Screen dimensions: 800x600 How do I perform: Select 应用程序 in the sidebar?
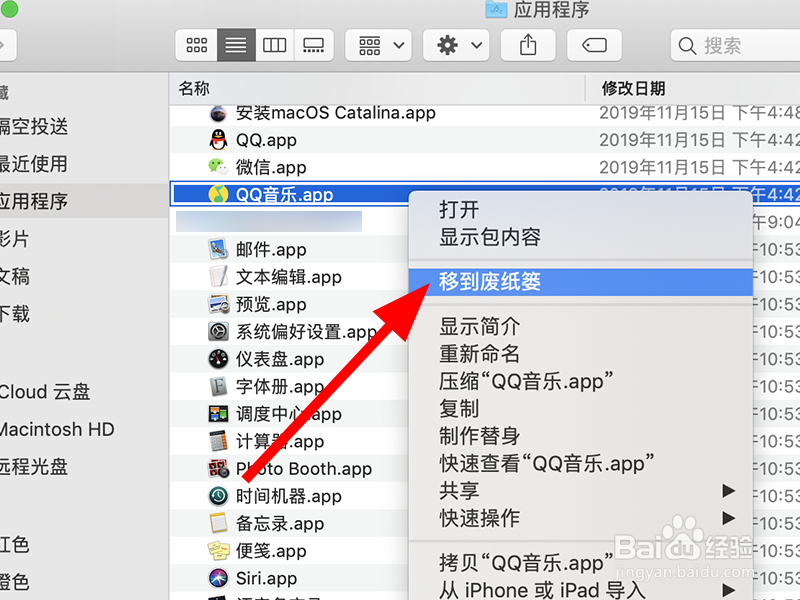84,201
